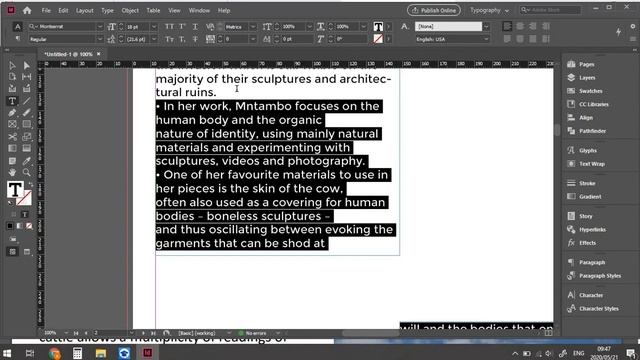Select the Note tool
This screenshot has height=360, width=640.
click(x=12, y=161)
